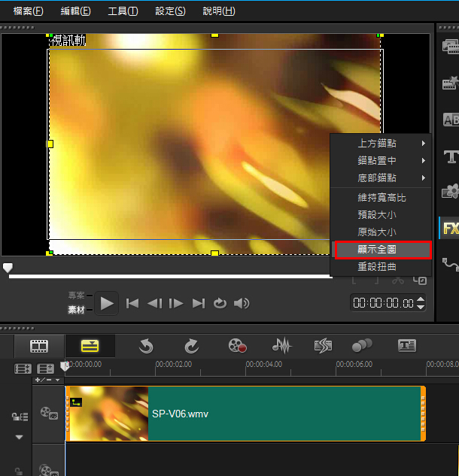Screen dimensions: 459x476
Task: Toggle video track visibility eye
Action: click(x=49, y=413)
